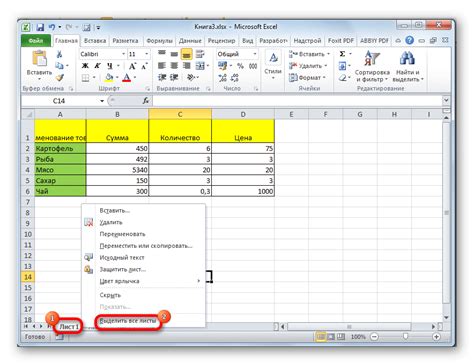Open Сортировка и фильтр menu
Viewport: 474px width, 364px height.
tap(372, 66)
